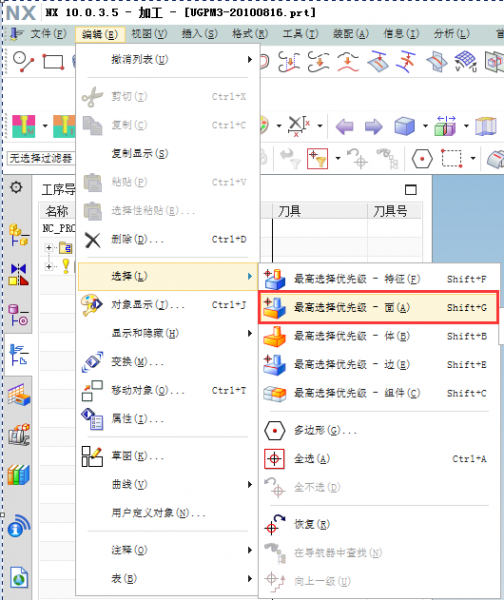Expand the 撤消列表(U) submenu
Image resolution: width=504 pixels, height=600 pixels.
tap(168, 59)
